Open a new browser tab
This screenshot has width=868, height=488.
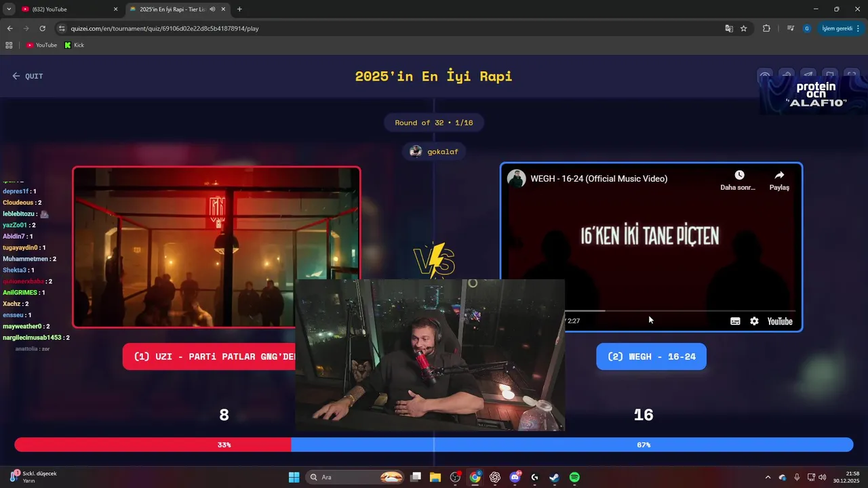click(239, 9)
